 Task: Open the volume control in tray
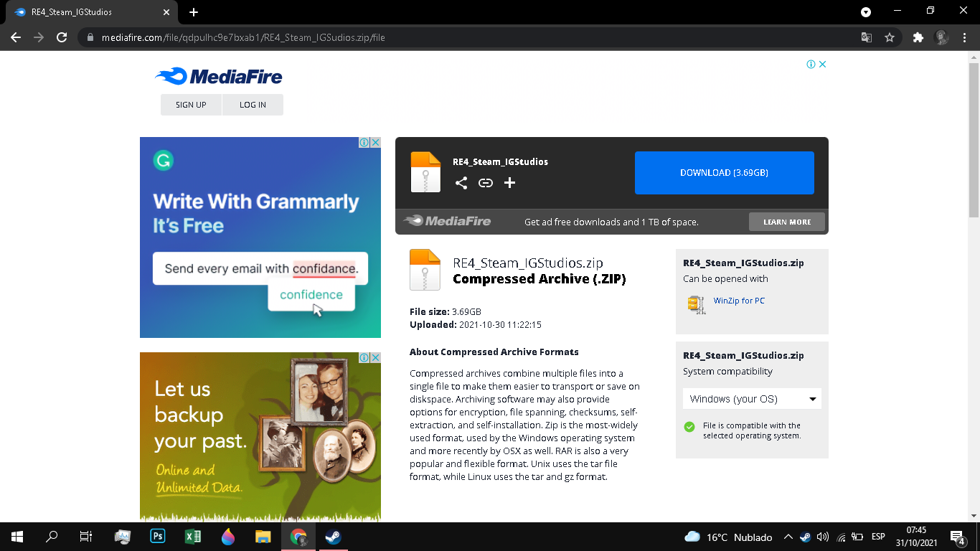pyautogui.click(x=823, y=537)
